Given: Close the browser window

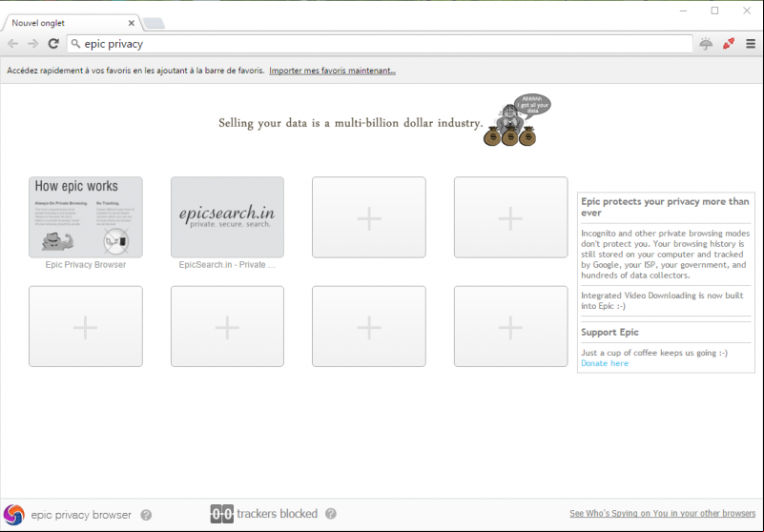Looking at the screenshot, I should coord(747,10).
